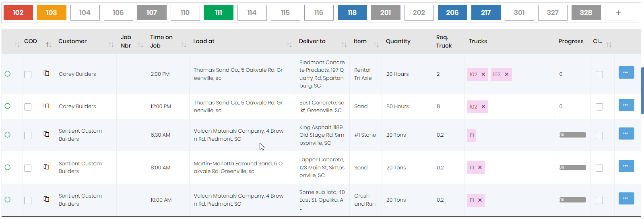The width and height of the screenshot is (644, 219).
Task: Select truck tab 102
Action: point(18,13)
